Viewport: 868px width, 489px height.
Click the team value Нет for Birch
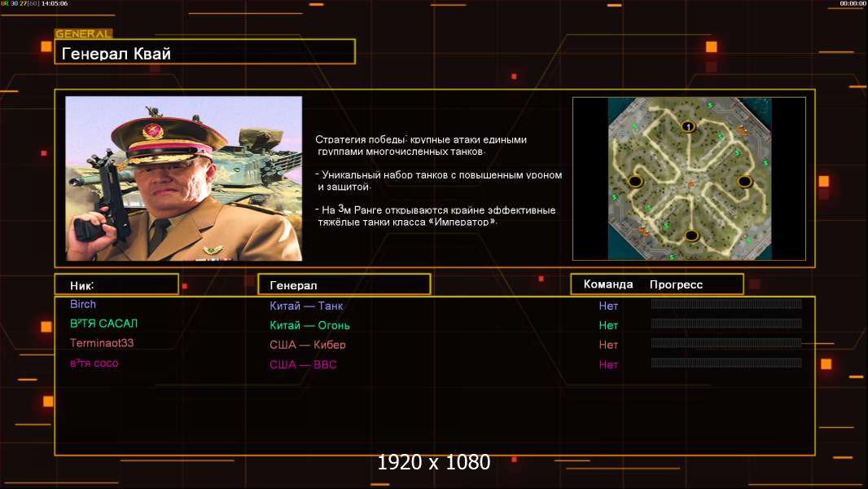point(608,306)
